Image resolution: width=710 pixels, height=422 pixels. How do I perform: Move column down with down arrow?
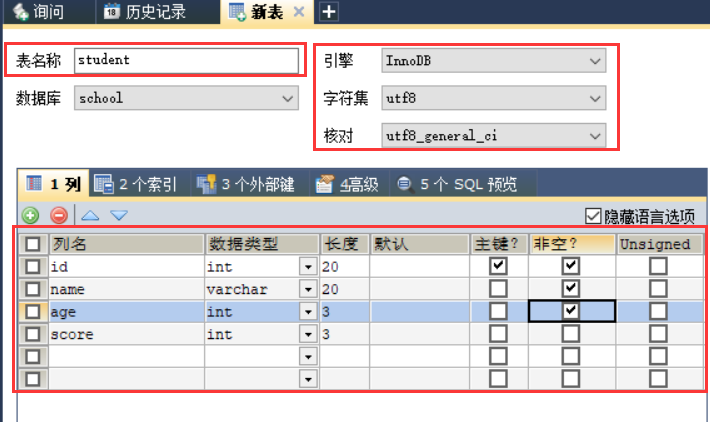pyautogui.click(x=119, y=216)
